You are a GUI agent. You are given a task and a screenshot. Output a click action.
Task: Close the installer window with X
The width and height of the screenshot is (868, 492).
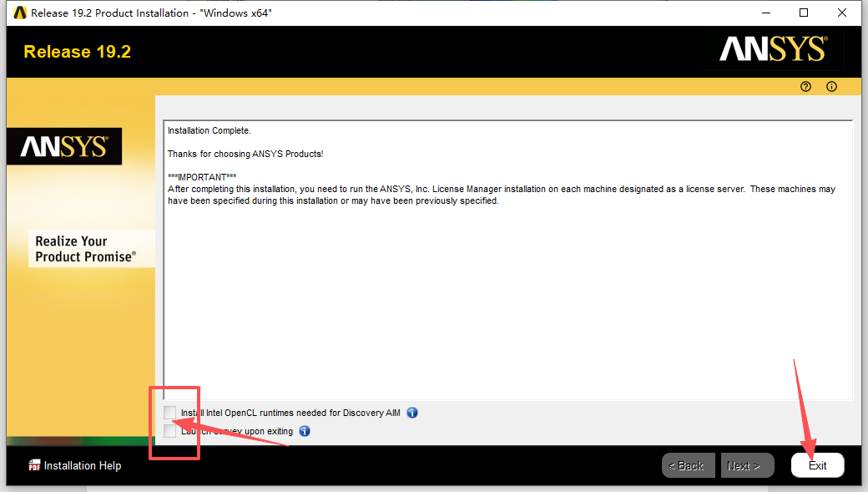coord(842,13)
